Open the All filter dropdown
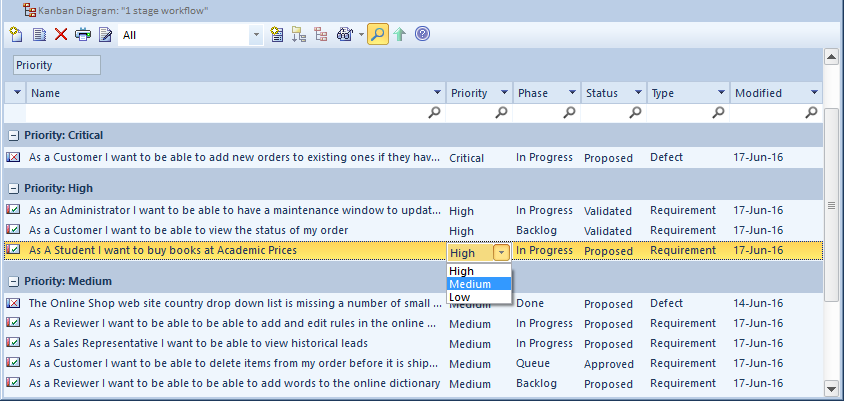Viewport: 844px width, 401px height. (x=256, y=35)
